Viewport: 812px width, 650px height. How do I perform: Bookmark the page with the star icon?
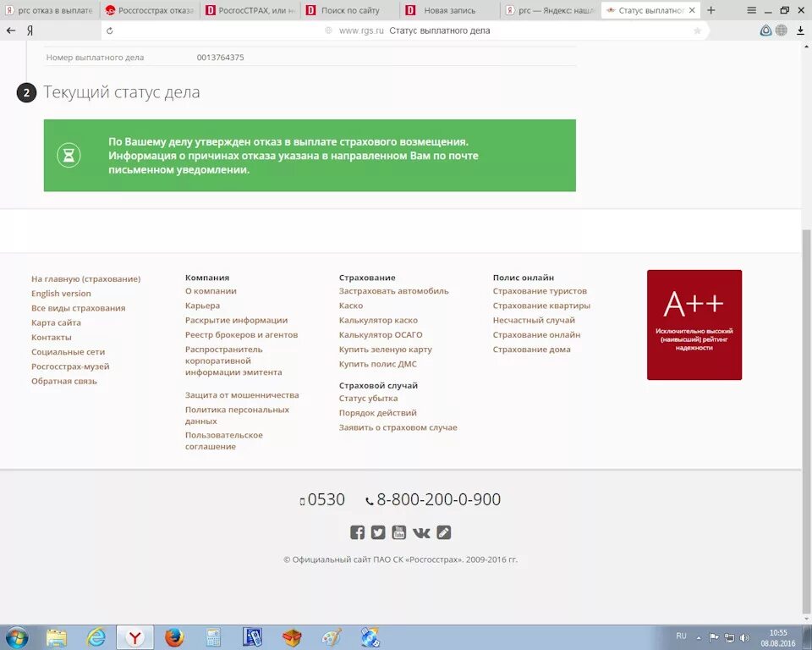click(697, 30)
